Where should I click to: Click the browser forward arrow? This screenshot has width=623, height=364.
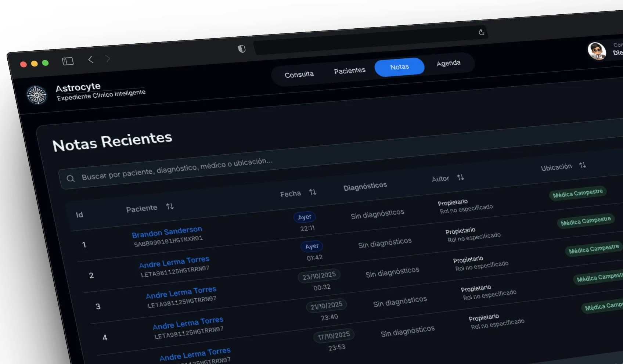click(x=108, y=58)
